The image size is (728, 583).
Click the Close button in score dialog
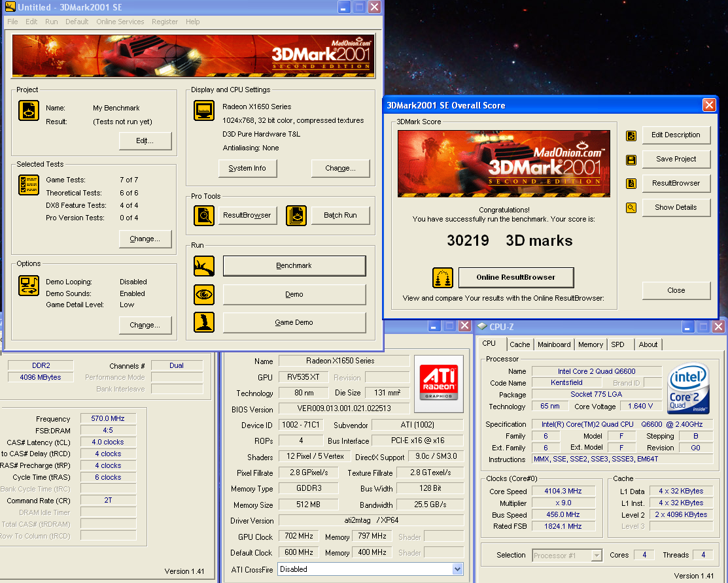(676, 290)
